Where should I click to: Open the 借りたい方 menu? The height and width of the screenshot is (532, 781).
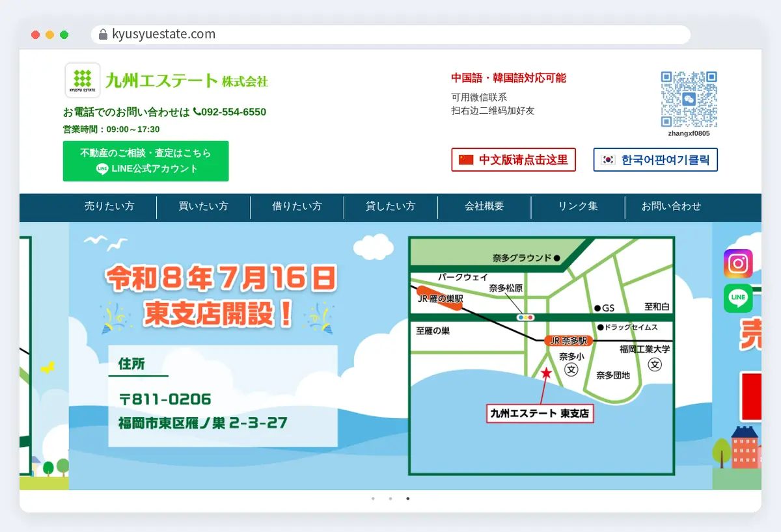tap(297, 206)
